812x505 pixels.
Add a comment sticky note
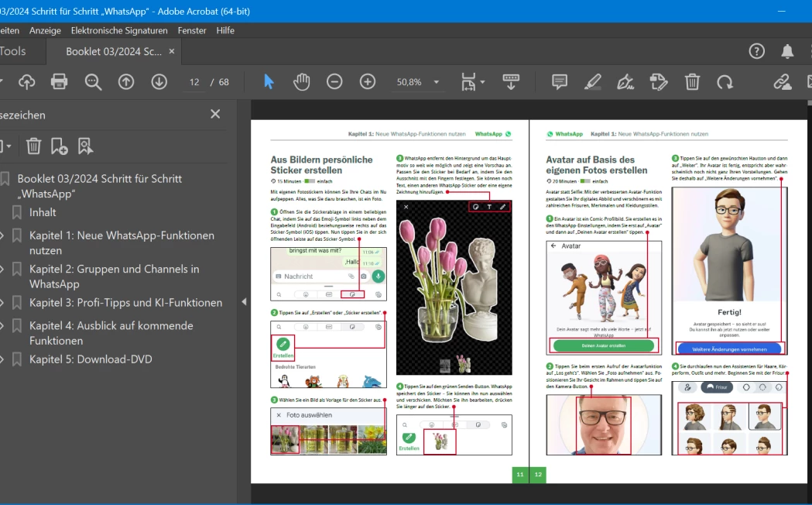559,81
